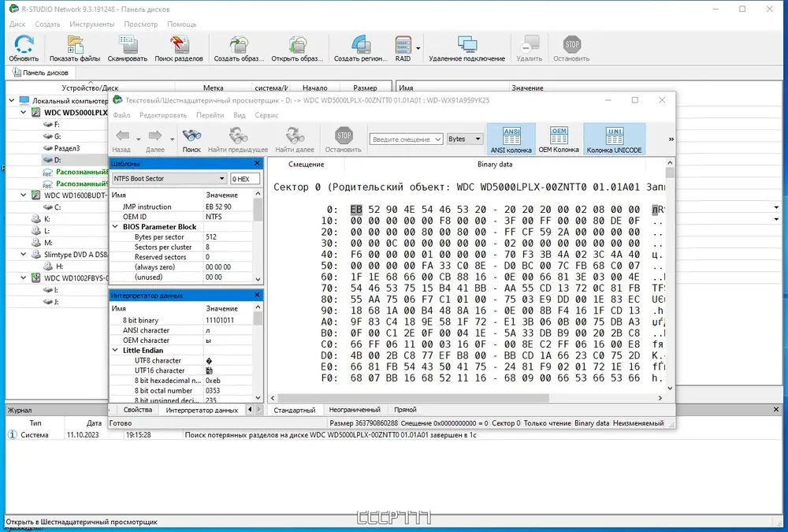This screenshot has height=532, width=788.
Task: Click hex viewer Остановить stop icon
Action: point(344,136)
